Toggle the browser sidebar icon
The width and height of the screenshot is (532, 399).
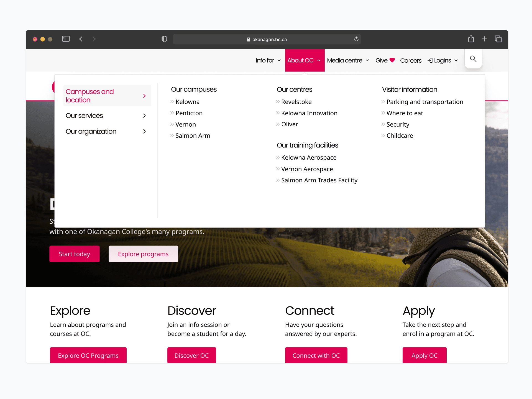click(x=66, y=39)
